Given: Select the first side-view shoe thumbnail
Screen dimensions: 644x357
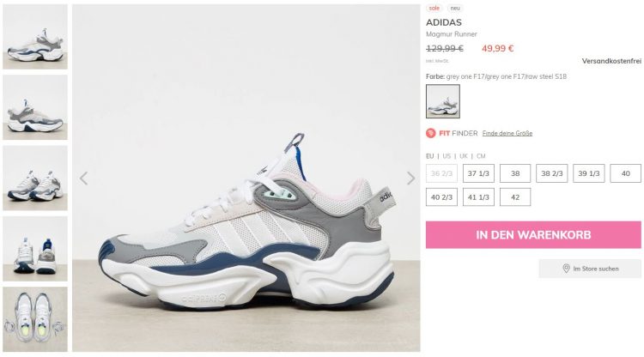Looking at the screenshot, I should [x=35, y=37].
